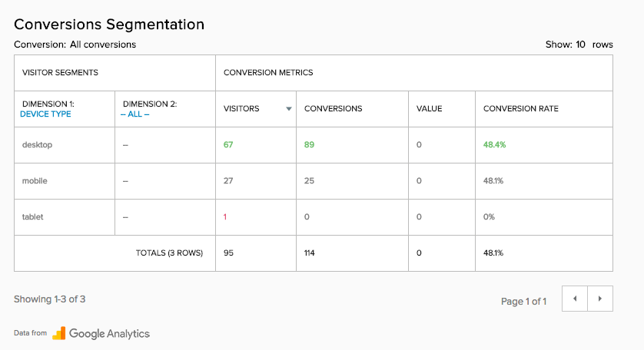Change the All conversions selection
Image resolution: width=644 pixels, height=350 pixels.
point(103,45)
